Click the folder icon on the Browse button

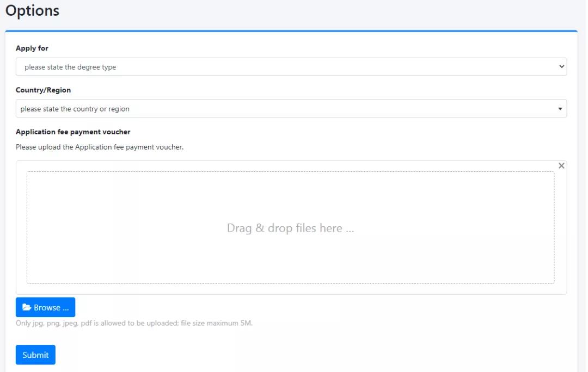(x=27, y=307)
